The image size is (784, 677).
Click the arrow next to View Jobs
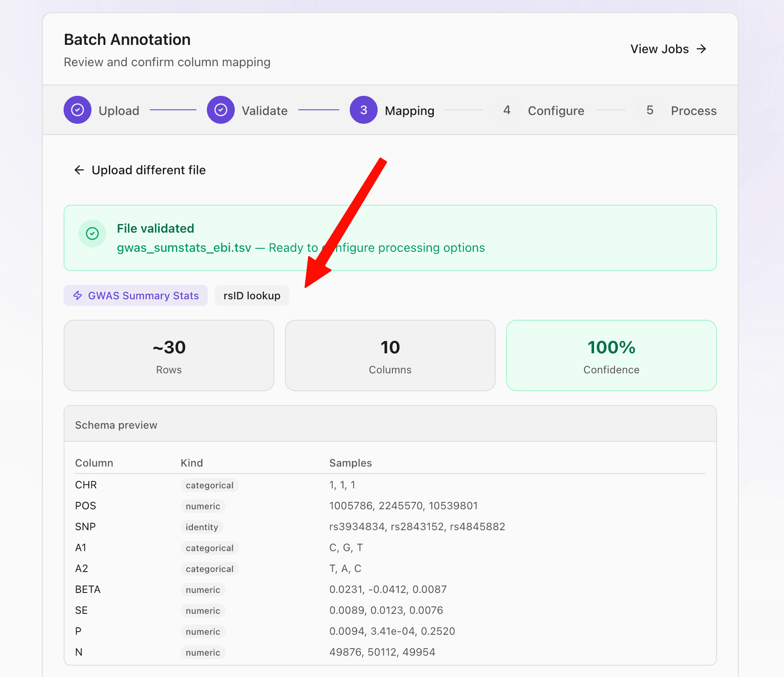click(701, 49)
